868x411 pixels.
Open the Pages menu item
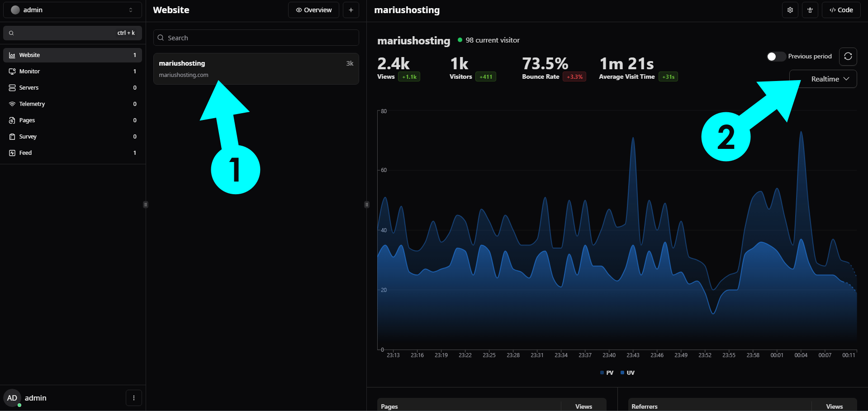coord(72,120)
